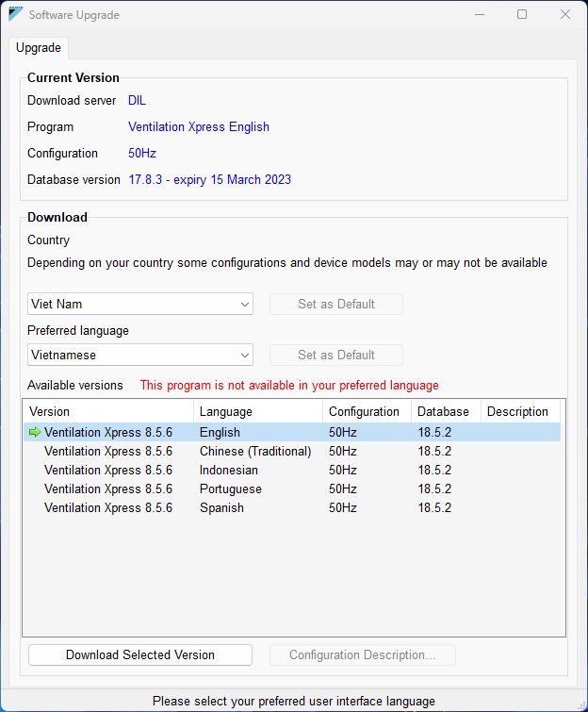Click the Database column header
The image size is (588, 712).
[446, 411]
